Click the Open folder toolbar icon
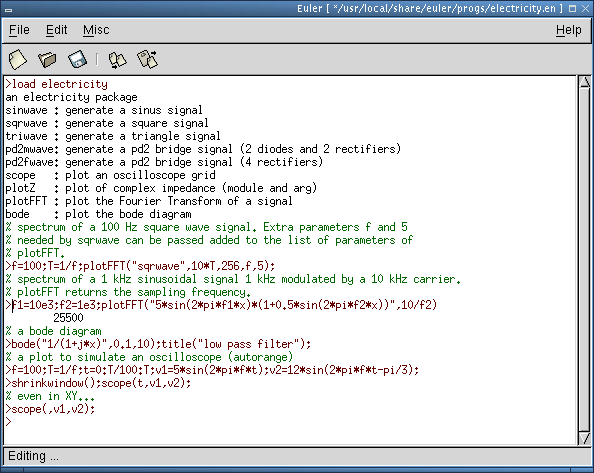 click(47, 59)
